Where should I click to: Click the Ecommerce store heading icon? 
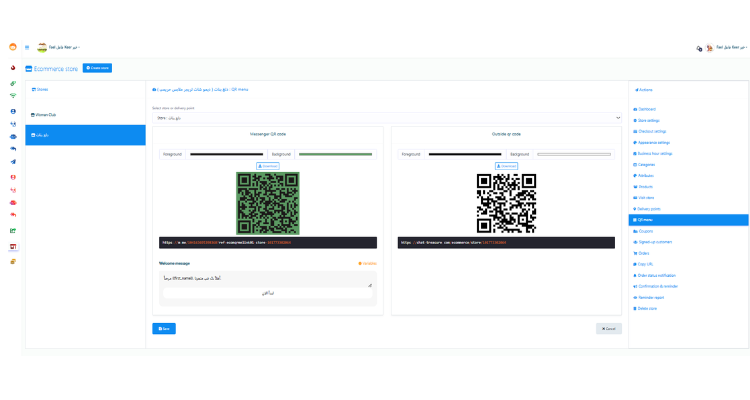coord(30,68)
